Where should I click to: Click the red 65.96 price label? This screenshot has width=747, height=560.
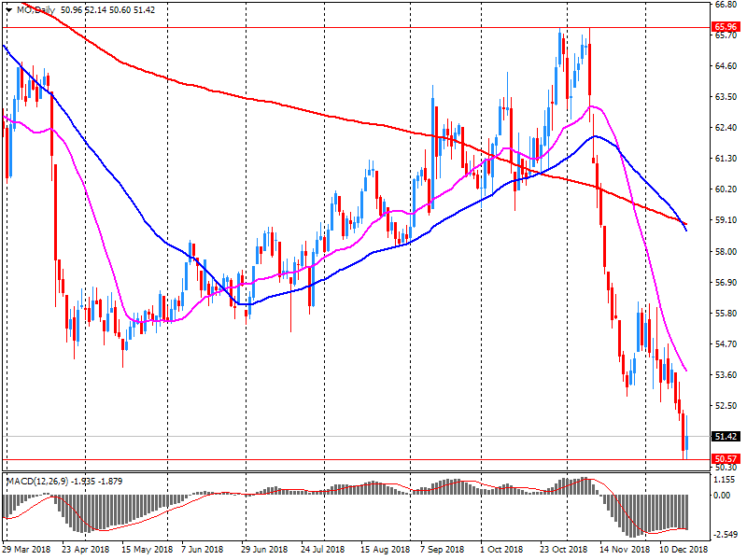click(x=726, y=27)
